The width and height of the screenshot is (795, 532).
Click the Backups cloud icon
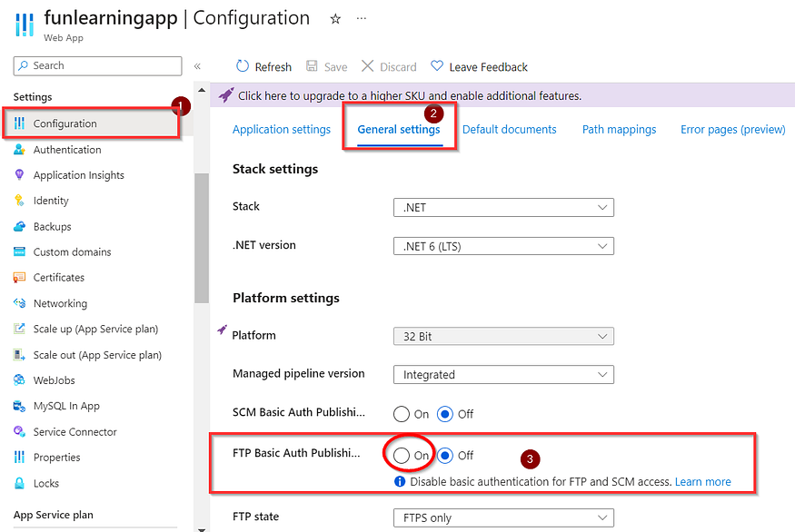pyautogui.click(x=18, y=226)
